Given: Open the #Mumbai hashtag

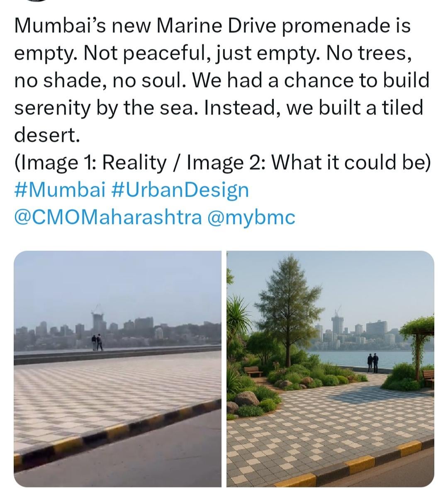Looking at the screenshot, I should point(60,190).
